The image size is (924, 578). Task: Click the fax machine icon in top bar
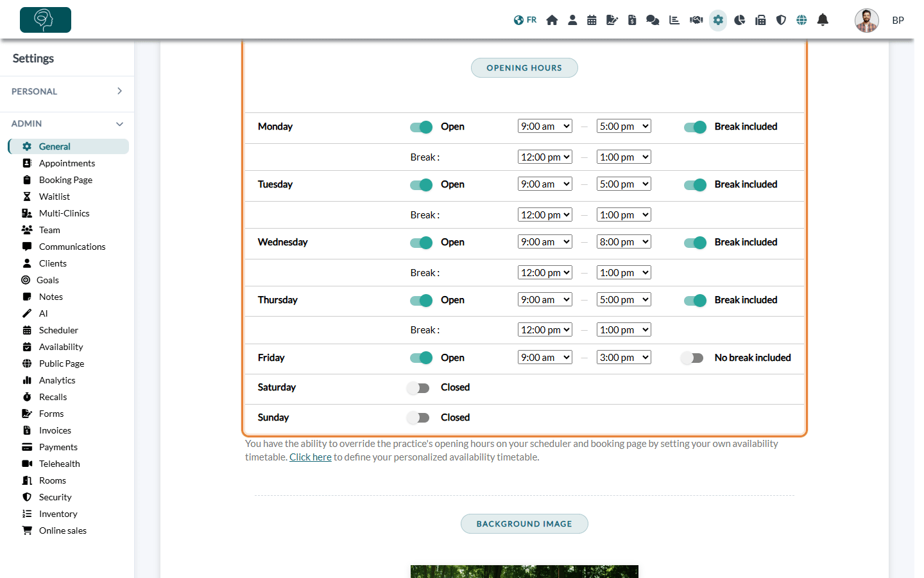pos(760,20)
